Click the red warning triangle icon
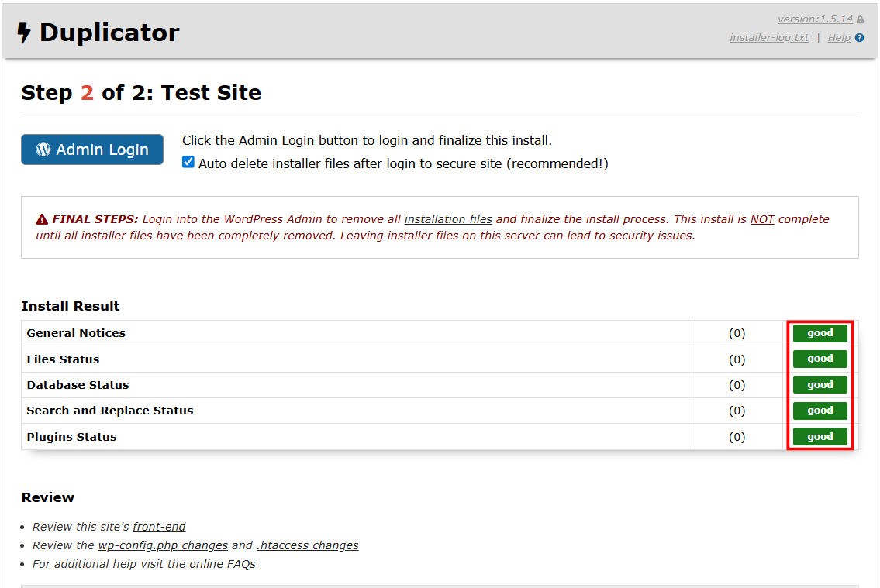Image resolution: width=880 pixels, height=588 pixels. point(42,219)
